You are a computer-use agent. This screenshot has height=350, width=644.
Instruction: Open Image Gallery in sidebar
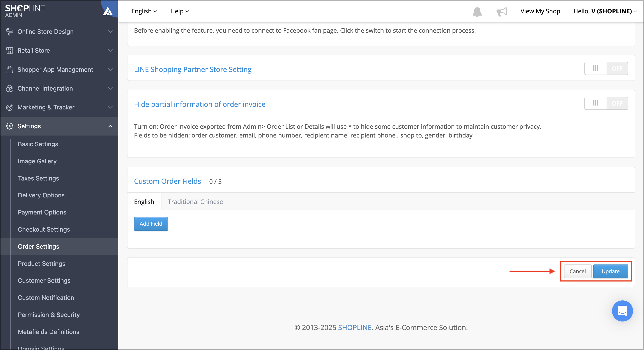click(x=37, y=161)
